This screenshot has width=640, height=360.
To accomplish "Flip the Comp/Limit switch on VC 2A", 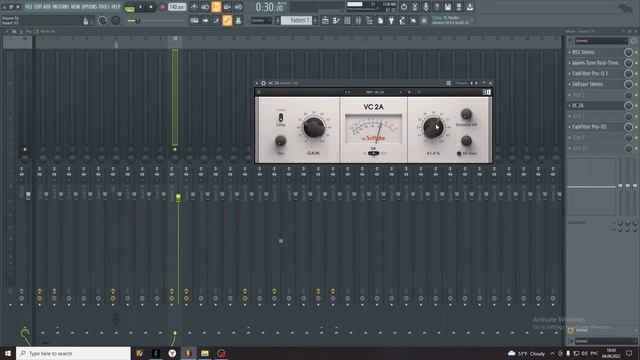I will [281, 118].
